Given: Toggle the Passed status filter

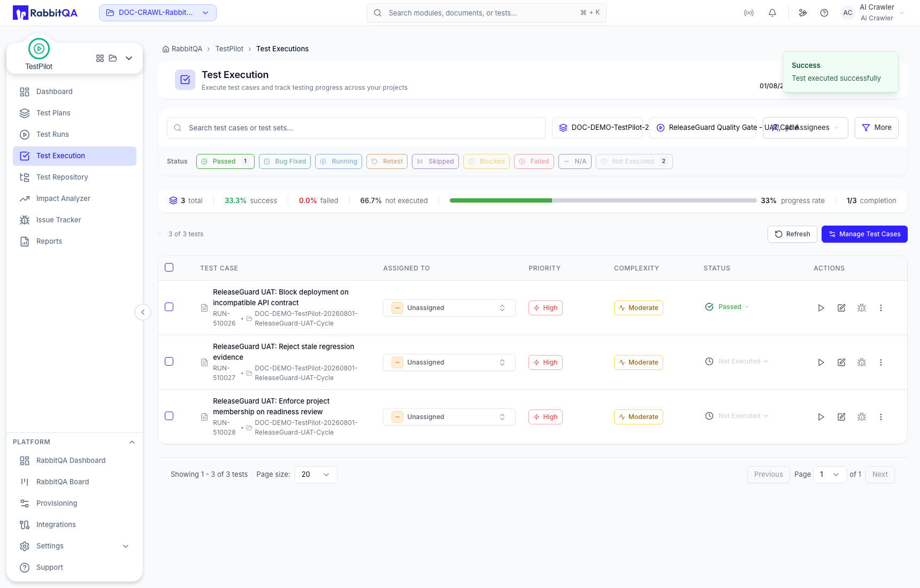Looking at the screenshot, I should tap(225, 161).
